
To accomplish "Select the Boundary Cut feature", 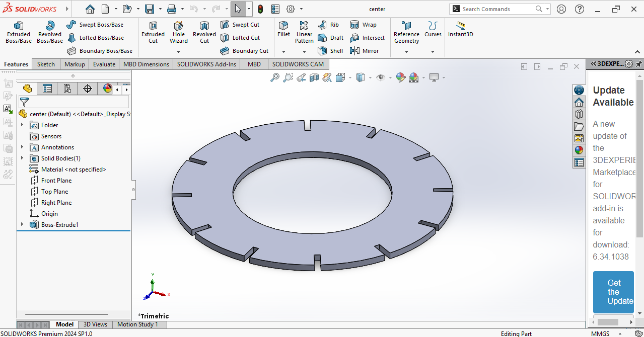I will (x=245, y=51).
